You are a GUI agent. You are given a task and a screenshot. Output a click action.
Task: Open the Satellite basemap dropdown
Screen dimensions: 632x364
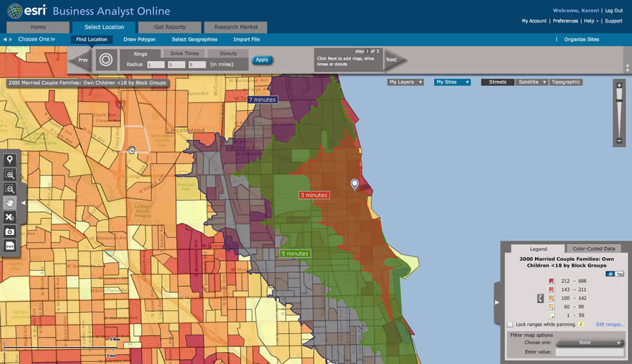tap(532, 82)
